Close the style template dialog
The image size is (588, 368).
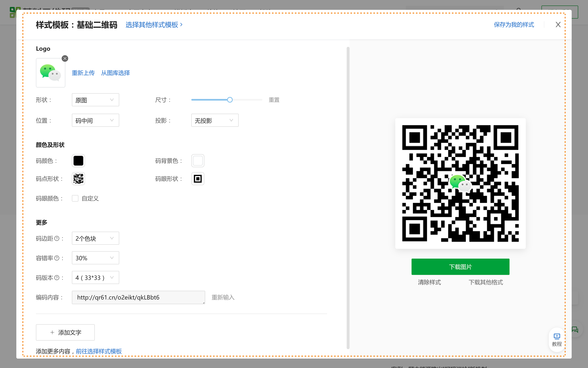(558, 25)
